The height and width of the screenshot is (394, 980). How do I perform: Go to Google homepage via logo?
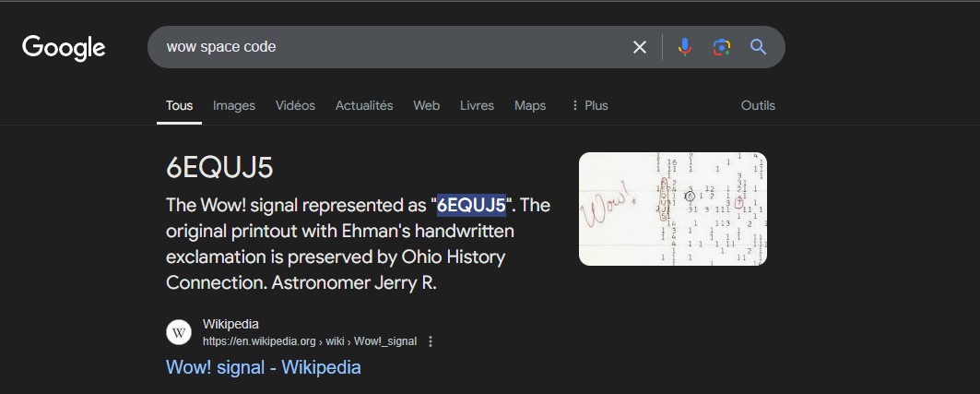(x=64, y=47)
